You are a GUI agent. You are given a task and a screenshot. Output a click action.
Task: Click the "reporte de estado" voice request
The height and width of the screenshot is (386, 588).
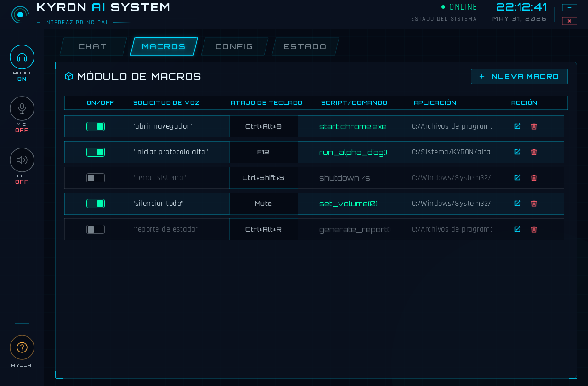pyautogui.click(x=165, y=229)
